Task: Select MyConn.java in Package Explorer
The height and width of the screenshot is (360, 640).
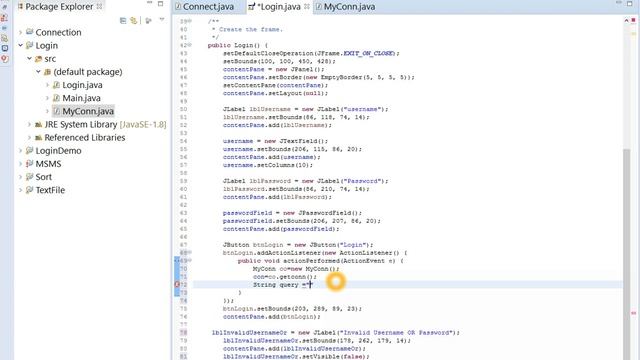Action: coord(88,111)
